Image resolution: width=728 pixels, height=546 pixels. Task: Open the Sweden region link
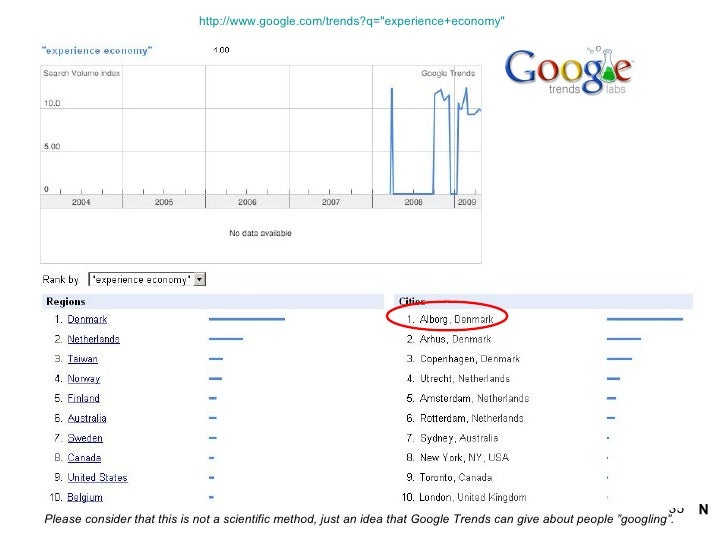(x=85, y=438)
